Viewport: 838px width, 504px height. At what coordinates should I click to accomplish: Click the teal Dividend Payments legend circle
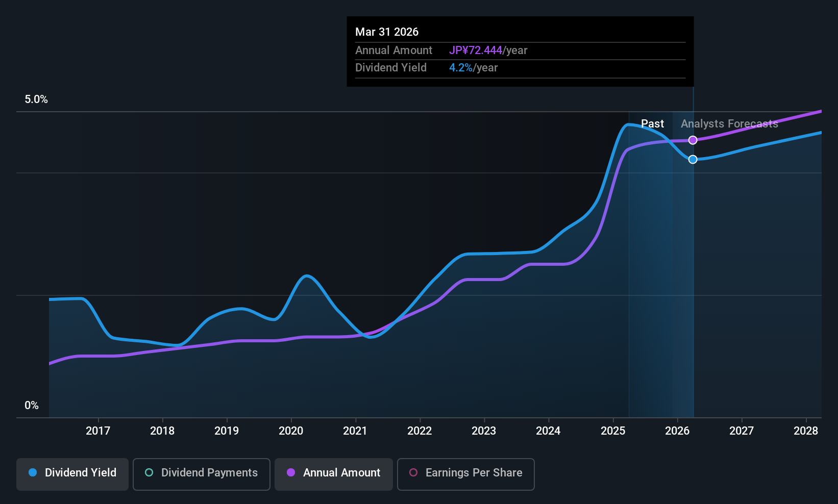[x=149, y=473]
